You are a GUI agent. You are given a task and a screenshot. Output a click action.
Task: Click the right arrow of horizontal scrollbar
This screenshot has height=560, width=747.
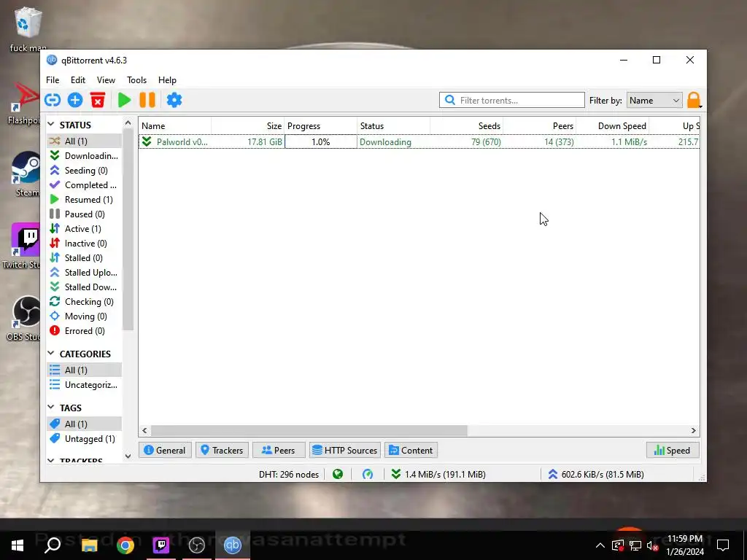(x=693, y=430)
